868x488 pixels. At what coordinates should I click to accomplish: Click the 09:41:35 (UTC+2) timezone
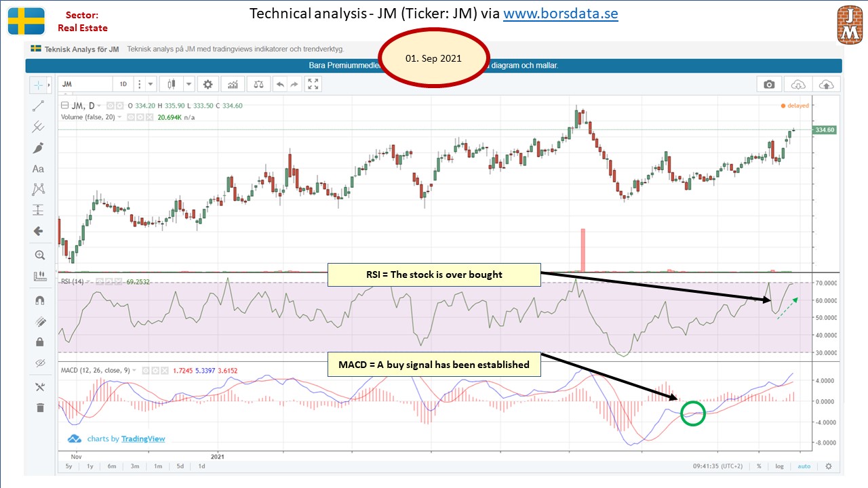[717, 466]
